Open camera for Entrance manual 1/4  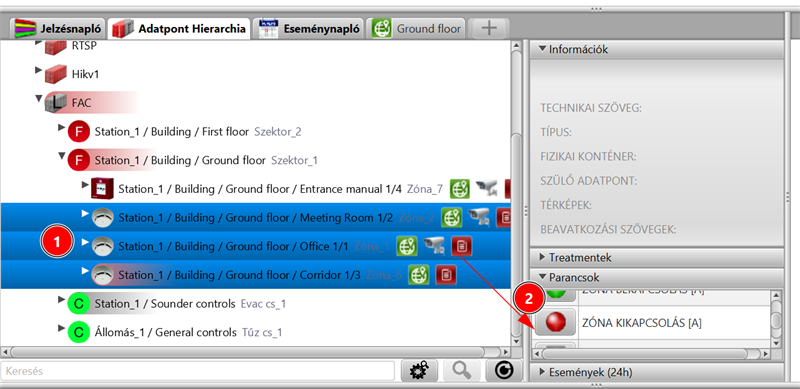pos(486,189)
